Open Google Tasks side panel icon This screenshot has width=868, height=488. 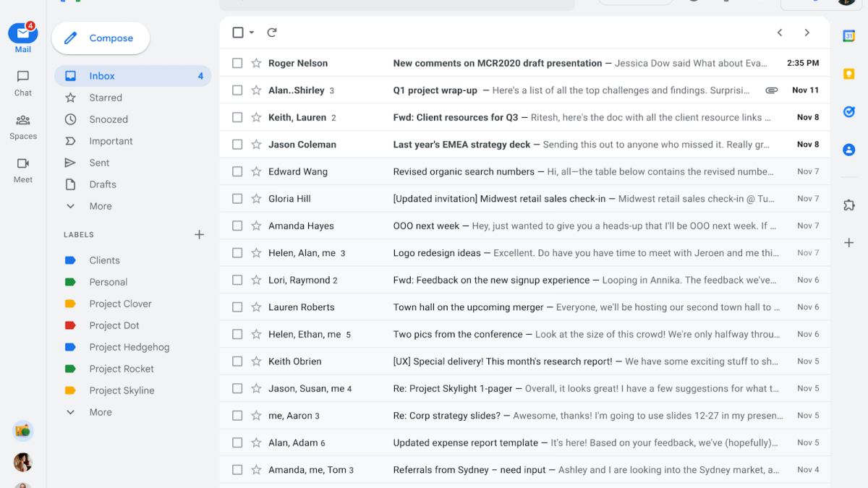point(849,111)
